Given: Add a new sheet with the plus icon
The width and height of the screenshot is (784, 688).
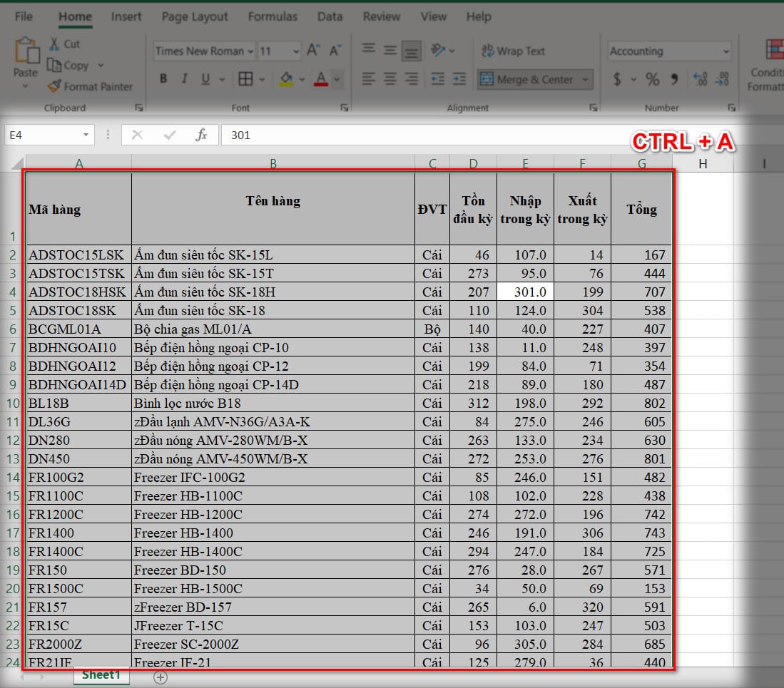Looking at the screenshot, I should click(x=161, y=677).
